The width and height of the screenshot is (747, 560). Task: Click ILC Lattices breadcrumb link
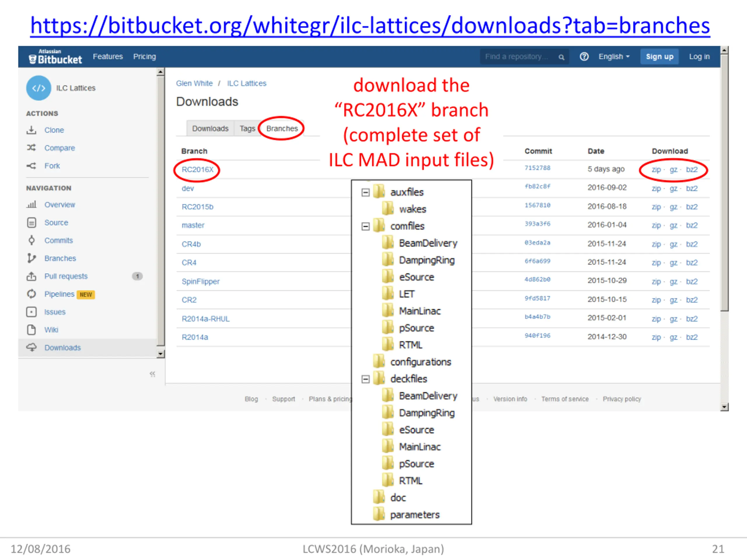(x=247, y=83)
